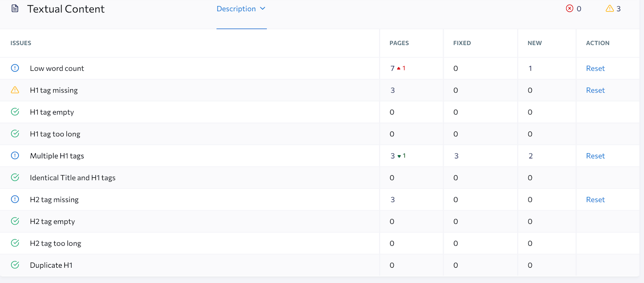Select the Multiple H1 tags issue label
Viewport: 644px width, 283px height.
[57, 156]
